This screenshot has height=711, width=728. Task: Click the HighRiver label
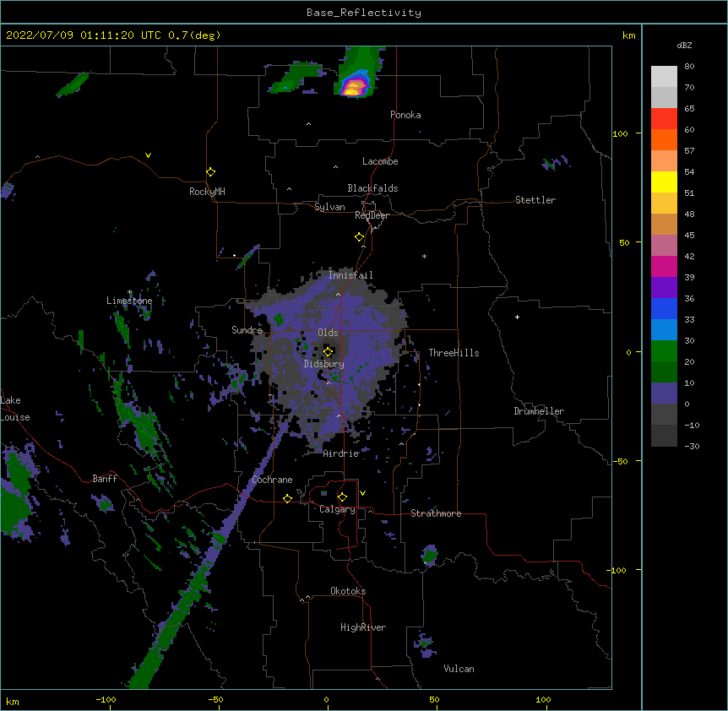click(x=363, y=627)
